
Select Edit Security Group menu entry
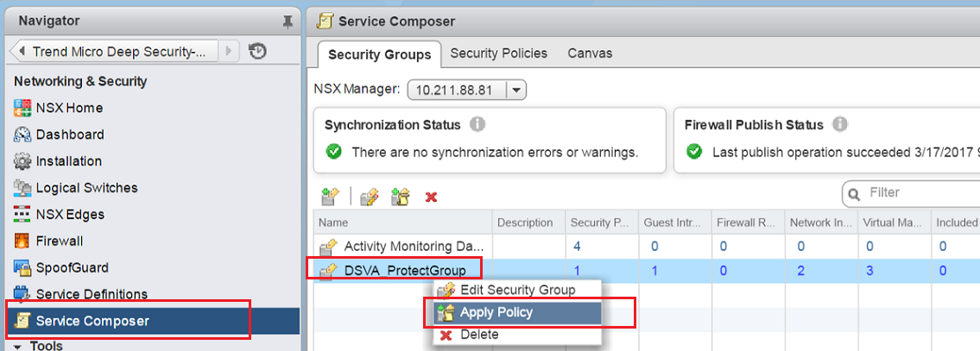coord(517,290)
